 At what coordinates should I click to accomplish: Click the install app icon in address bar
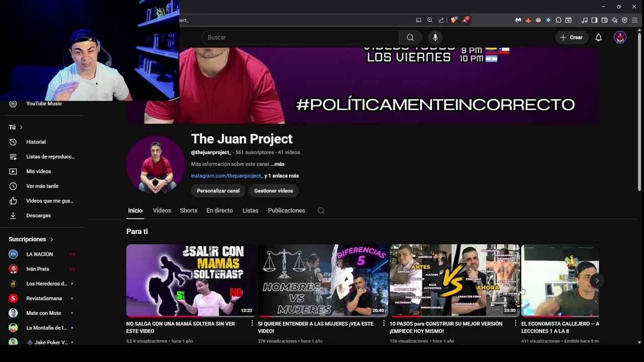(x=418, y=20)
